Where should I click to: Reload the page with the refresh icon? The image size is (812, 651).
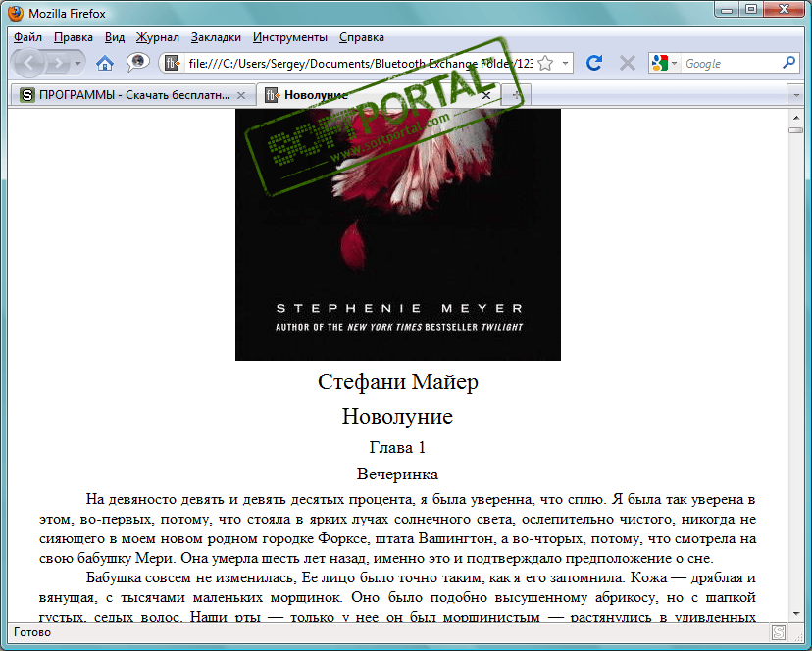pos(594,63)
